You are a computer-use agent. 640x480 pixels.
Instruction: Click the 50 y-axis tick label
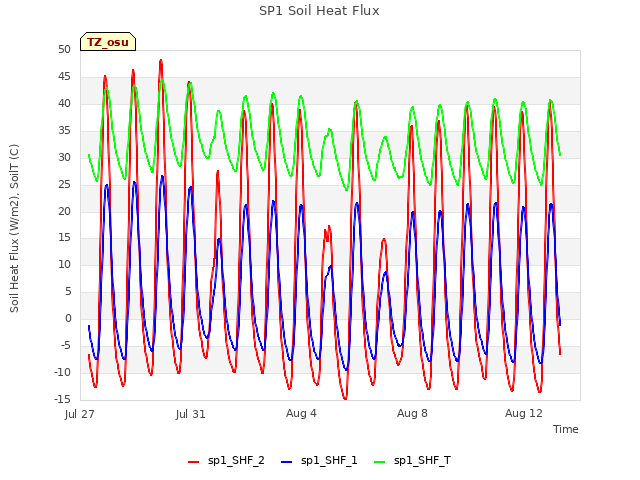(64, 49)
